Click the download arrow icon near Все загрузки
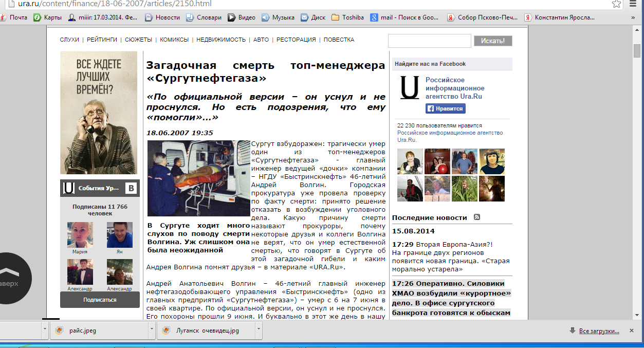 pyautogui.click(x=573, y=331)
